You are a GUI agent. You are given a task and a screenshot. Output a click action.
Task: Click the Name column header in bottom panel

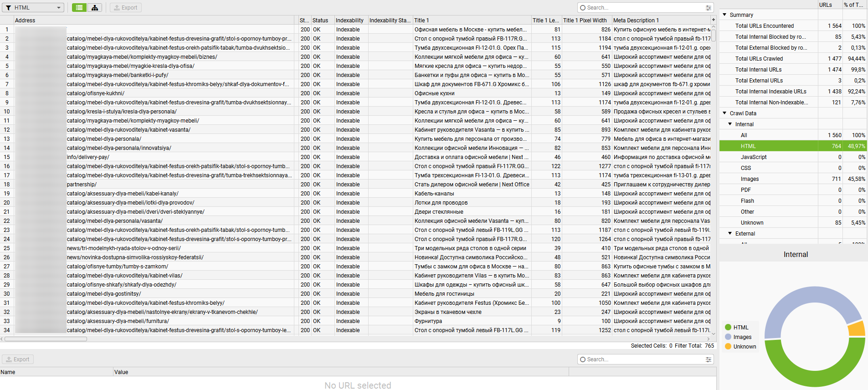click(56, 372)
